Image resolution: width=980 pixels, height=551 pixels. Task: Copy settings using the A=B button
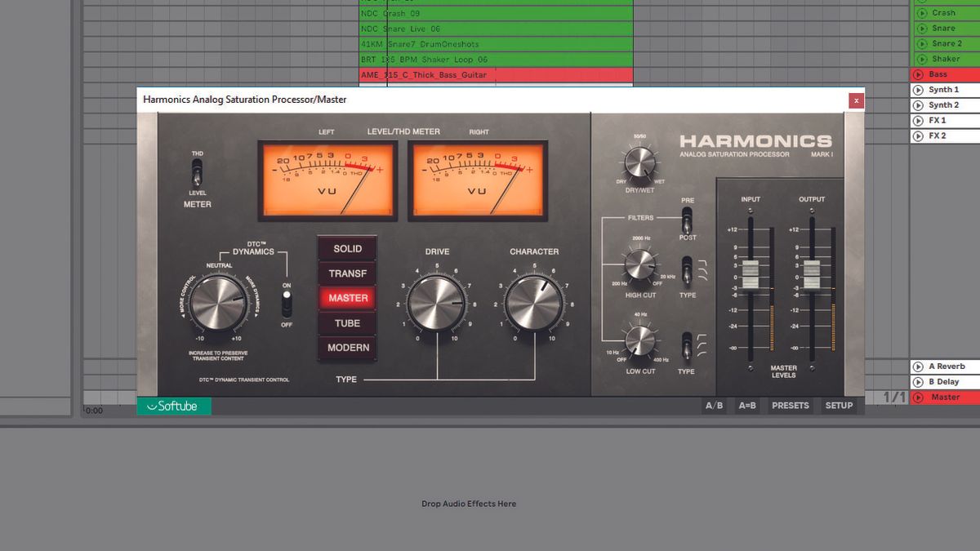(x=749, y=405)
